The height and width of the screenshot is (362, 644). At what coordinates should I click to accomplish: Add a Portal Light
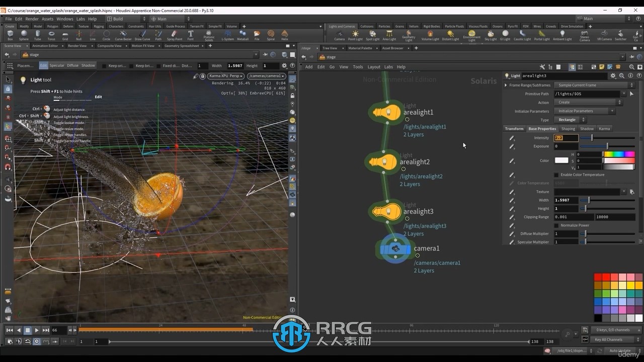[x=542, y=35]
